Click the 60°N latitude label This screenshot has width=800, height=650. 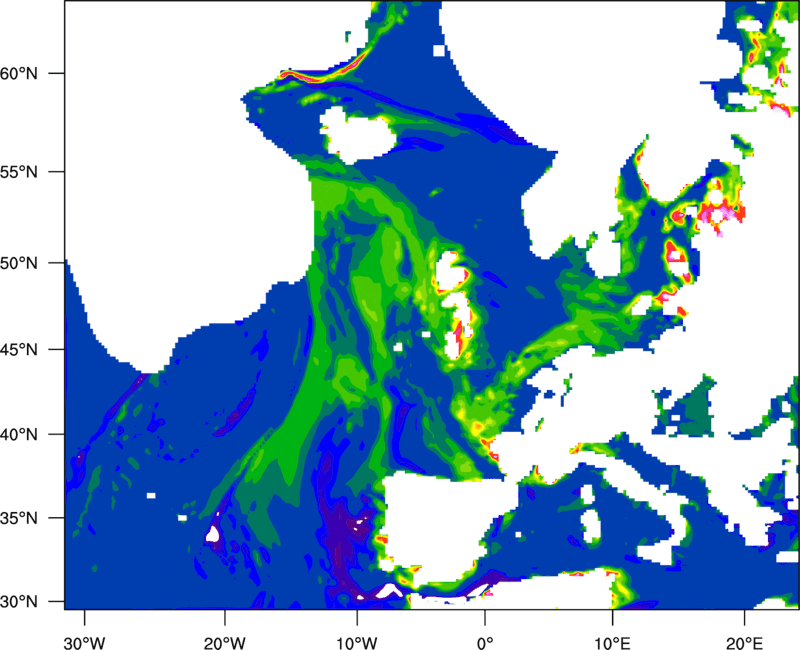[x=19, y=73]
